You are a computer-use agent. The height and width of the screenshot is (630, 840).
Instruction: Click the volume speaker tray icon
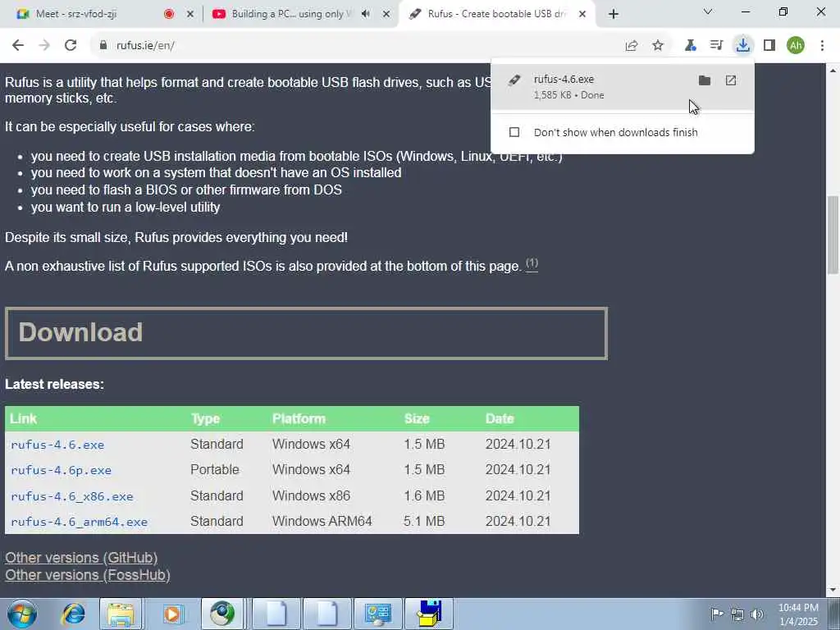[757, 614]
